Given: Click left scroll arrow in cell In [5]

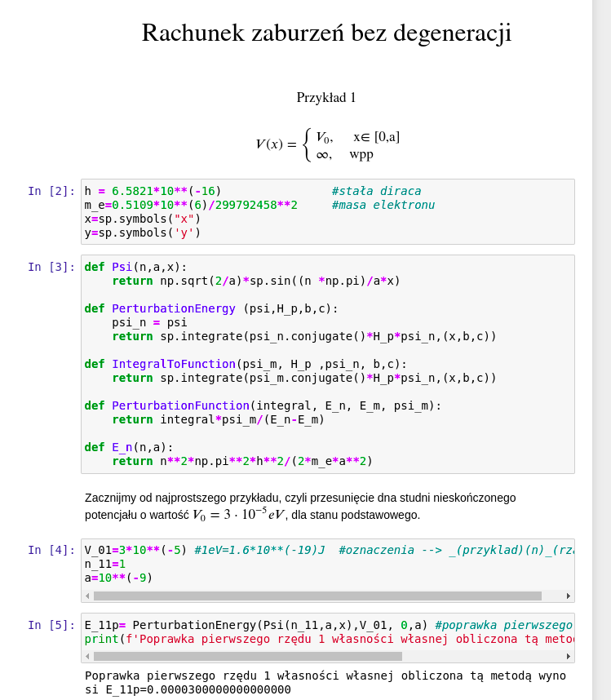Looking at the screenshot, I should click(87, 656).
